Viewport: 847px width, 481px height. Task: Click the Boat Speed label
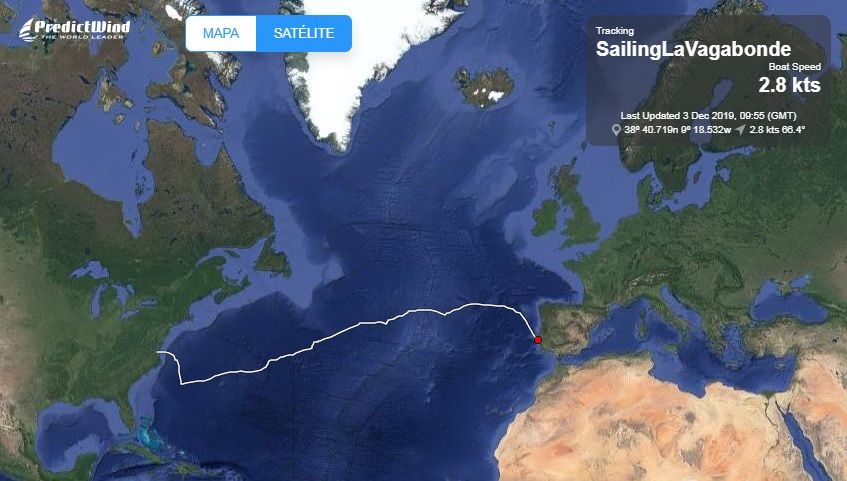pyautogui.click(x=795, y=67)
